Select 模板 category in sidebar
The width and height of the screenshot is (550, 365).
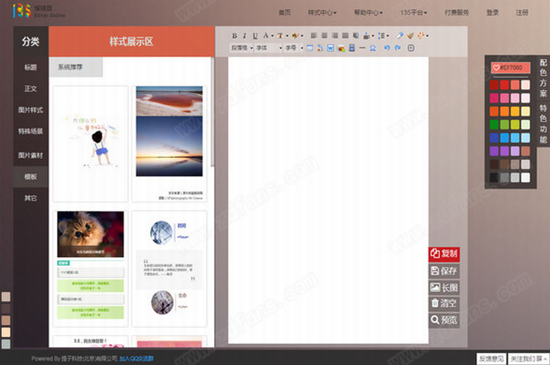click(x=31, y=177)
